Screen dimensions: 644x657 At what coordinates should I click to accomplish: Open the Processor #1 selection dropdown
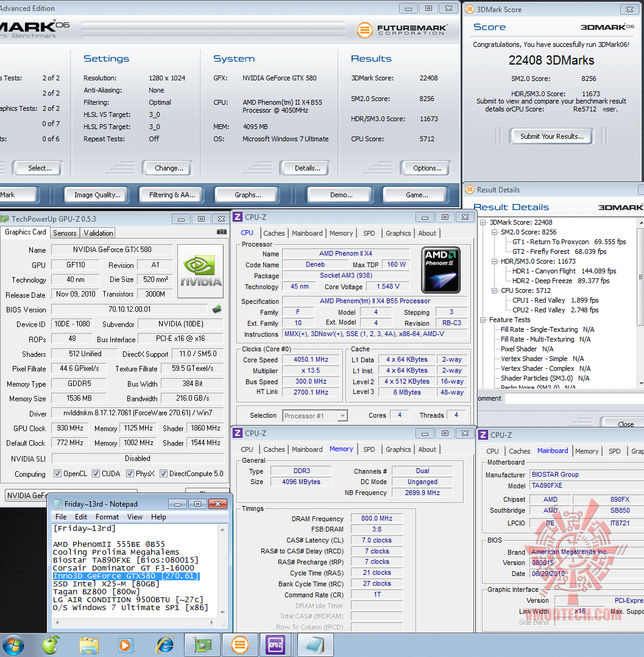click(x=315, y=416)
